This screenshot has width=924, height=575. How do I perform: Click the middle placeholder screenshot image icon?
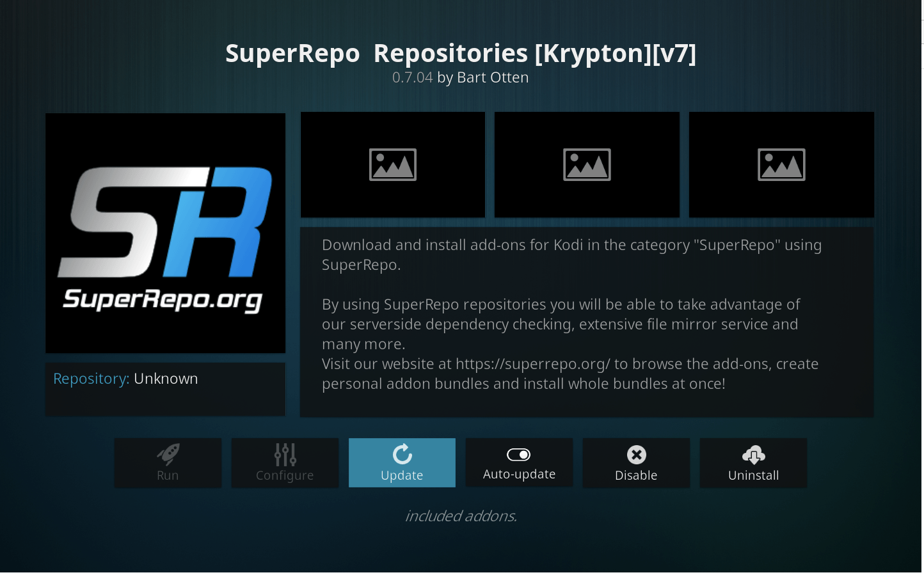point(587,164)
